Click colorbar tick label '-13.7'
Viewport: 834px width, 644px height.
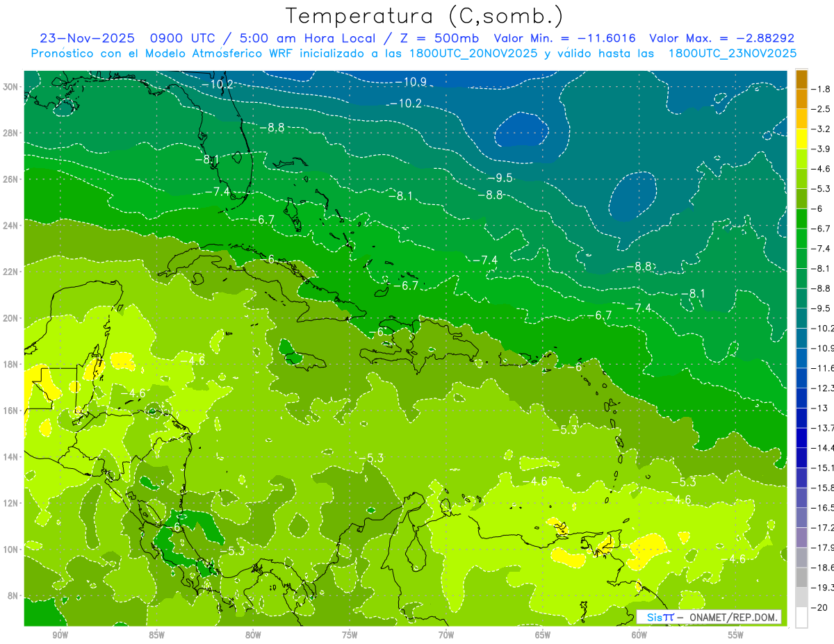pyautogui.click(x=821, y=427)
